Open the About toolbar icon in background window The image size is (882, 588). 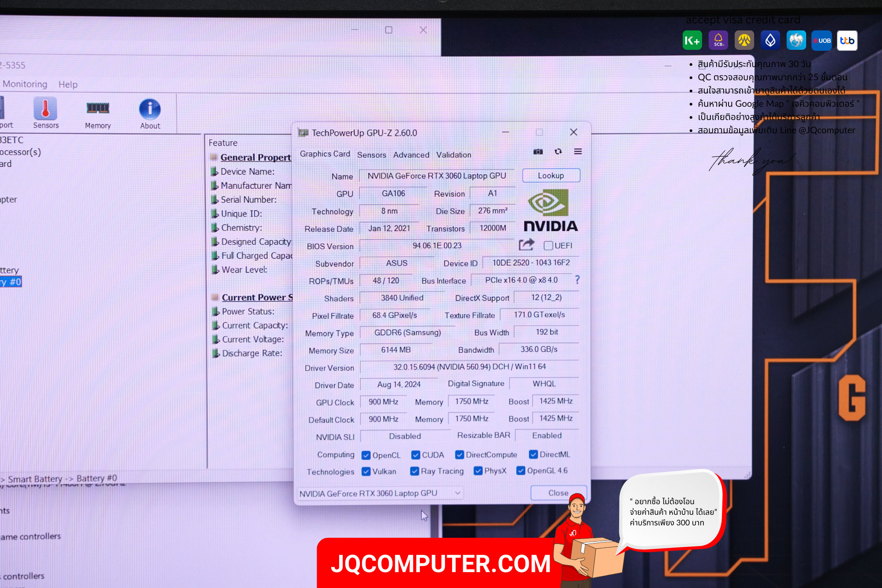tap(150, 114)
